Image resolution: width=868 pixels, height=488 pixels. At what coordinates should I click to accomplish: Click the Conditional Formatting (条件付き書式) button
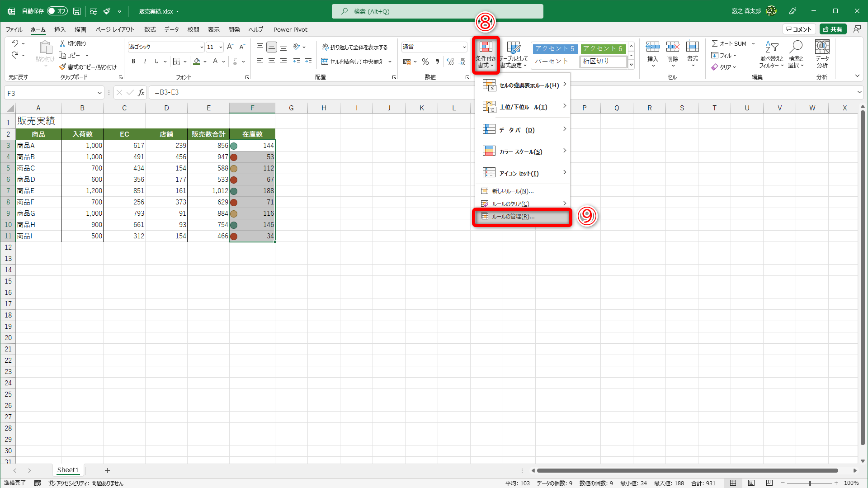[486, 55]
